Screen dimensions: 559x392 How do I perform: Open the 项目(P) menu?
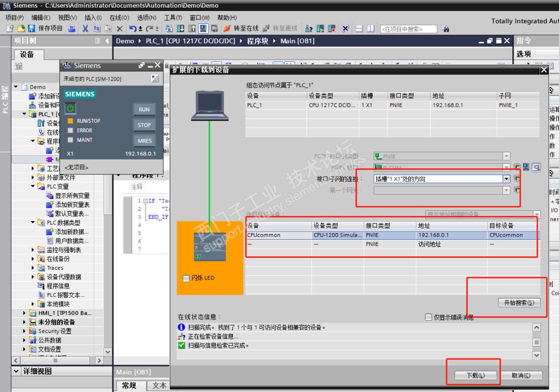point(14,18)
